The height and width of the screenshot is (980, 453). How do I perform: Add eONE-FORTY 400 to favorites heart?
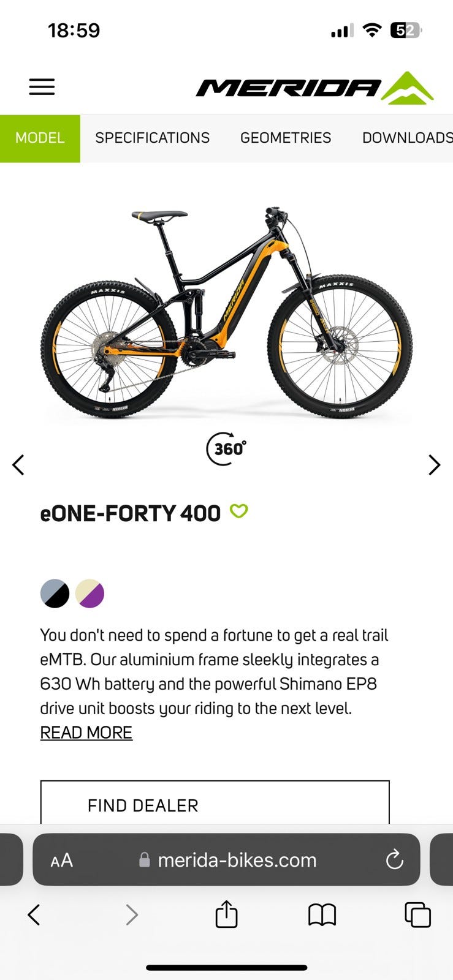pos(238,511)
